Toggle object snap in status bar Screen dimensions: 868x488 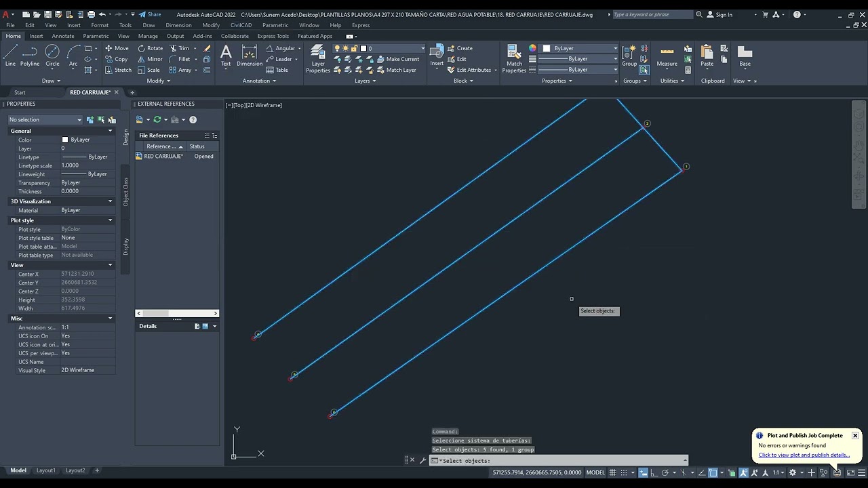(713, 472)
